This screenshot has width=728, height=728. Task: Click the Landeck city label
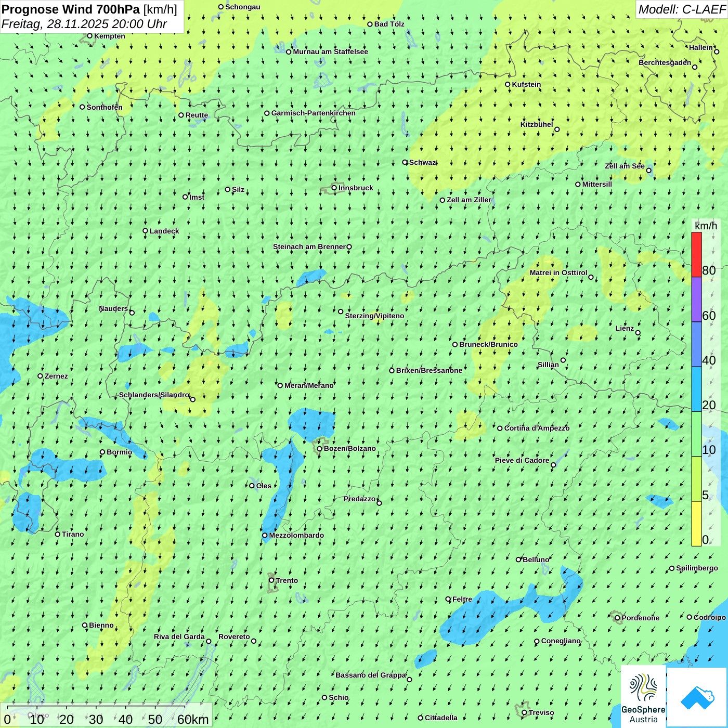164,231
